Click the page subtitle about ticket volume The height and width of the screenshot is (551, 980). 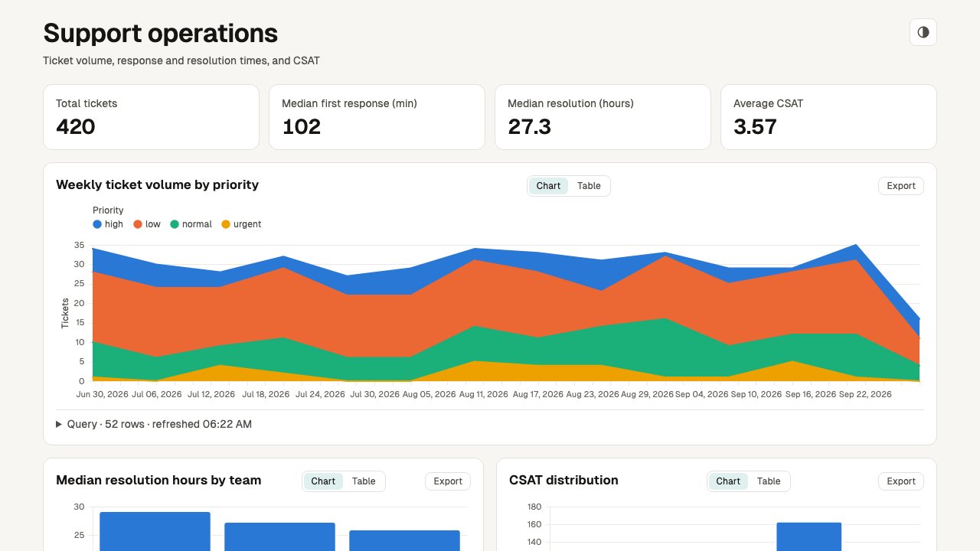[181, 60]
